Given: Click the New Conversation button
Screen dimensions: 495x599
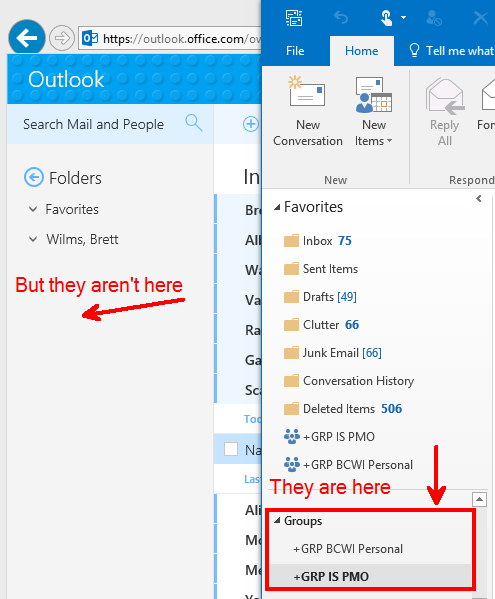Looking at the screenshot, I should tap(308, 111).
